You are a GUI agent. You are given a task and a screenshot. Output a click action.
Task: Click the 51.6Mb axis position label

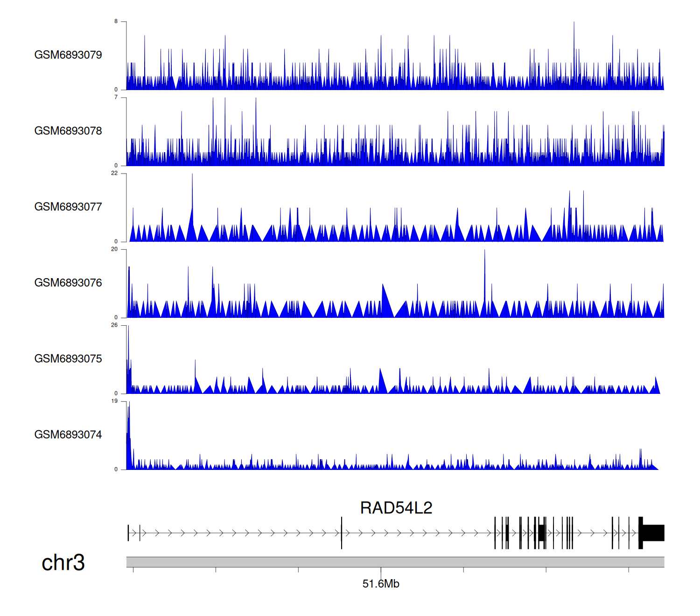pyautogui.click(x=381, y=584)
